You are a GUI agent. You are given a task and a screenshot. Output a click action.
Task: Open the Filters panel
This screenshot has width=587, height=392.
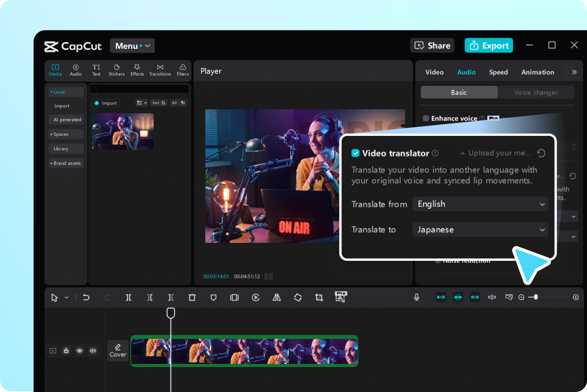pos(182,70)
